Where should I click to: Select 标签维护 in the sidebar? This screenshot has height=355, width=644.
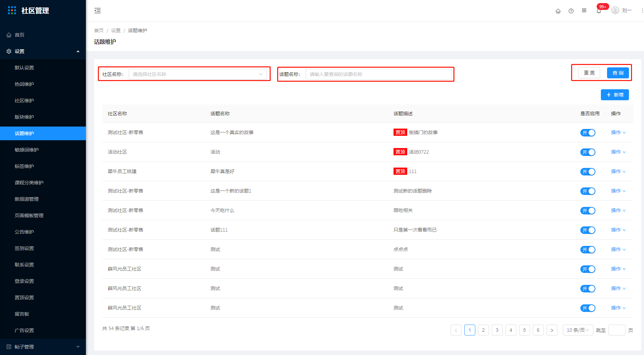pyautogui.click(x=43, y=166)
